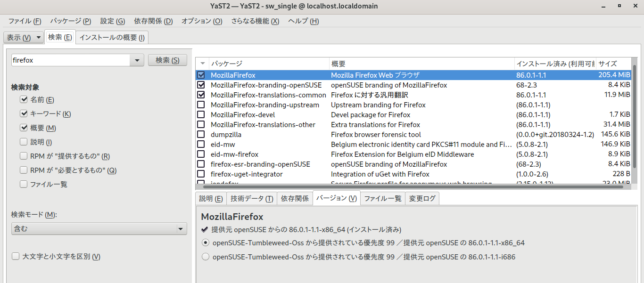Uncheck the 名前 (E) checkbox
Screen dimensions: 644x283
point(24,100)
